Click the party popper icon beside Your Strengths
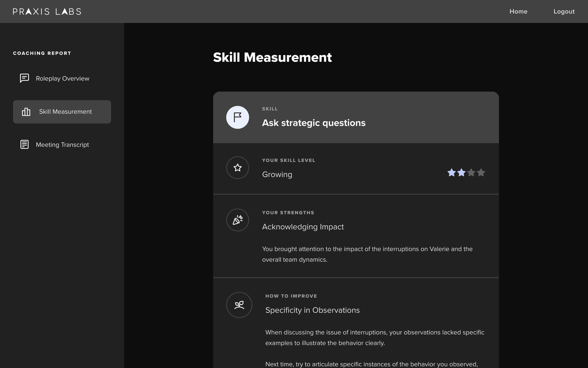588x368 pixels. coord(238,220)
